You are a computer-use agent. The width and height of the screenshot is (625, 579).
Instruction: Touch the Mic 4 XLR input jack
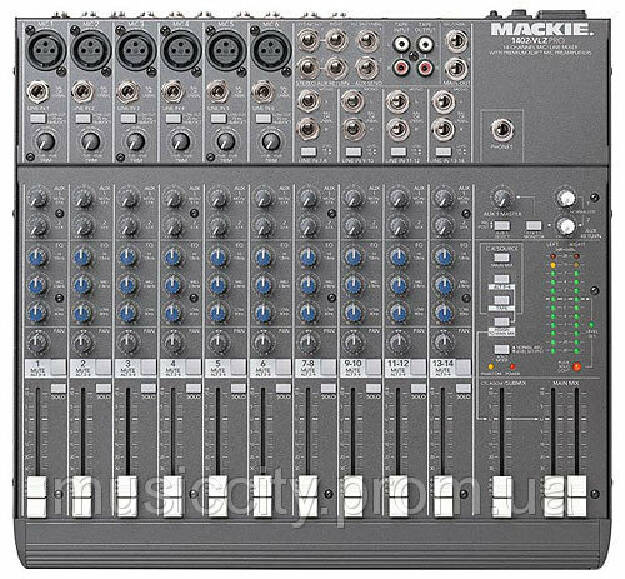pyautogui.click(x=181, y=50)
